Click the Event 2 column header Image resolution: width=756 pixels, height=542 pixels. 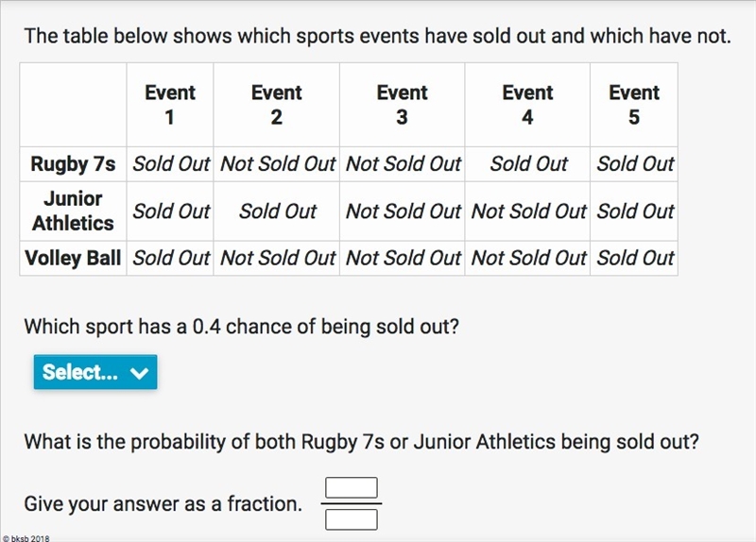click(277, 105)
